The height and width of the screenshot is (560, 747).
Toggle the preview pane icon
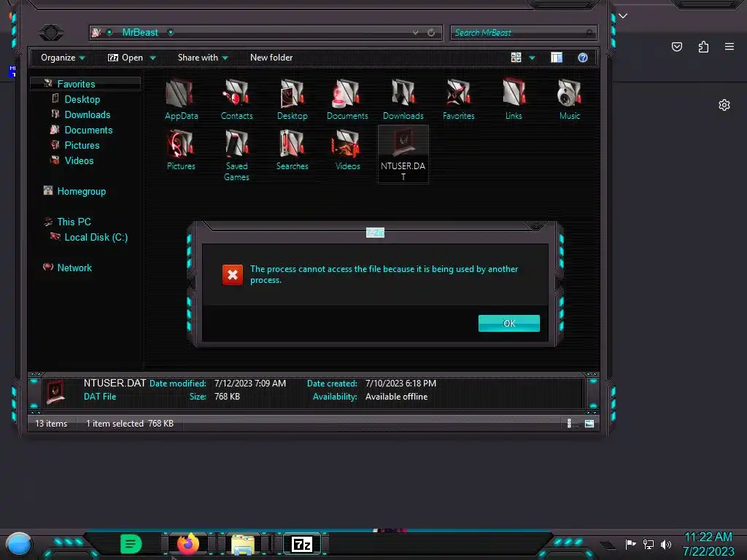(557, 58)
